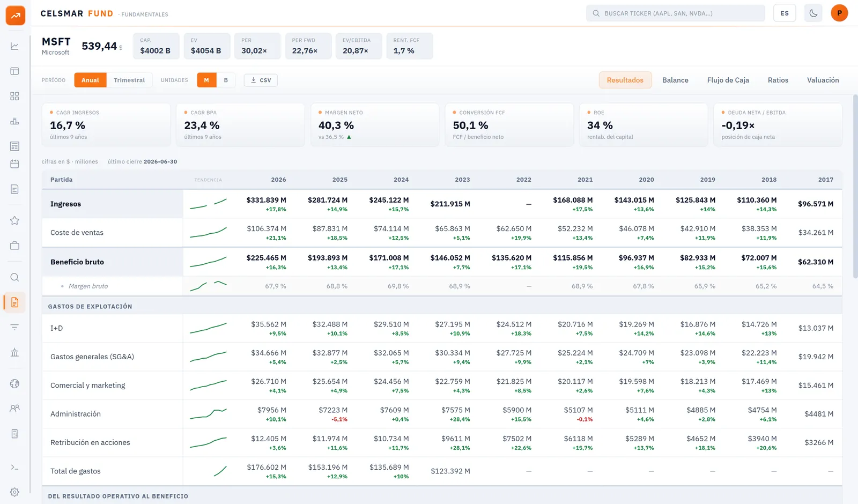
Task: Set units to M millions
Action: [206, 80]
